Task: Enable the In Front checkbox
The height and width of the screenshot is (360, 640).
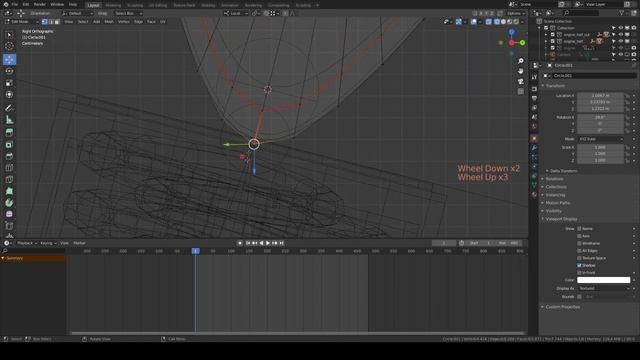Action: click(x=579, y=273)
